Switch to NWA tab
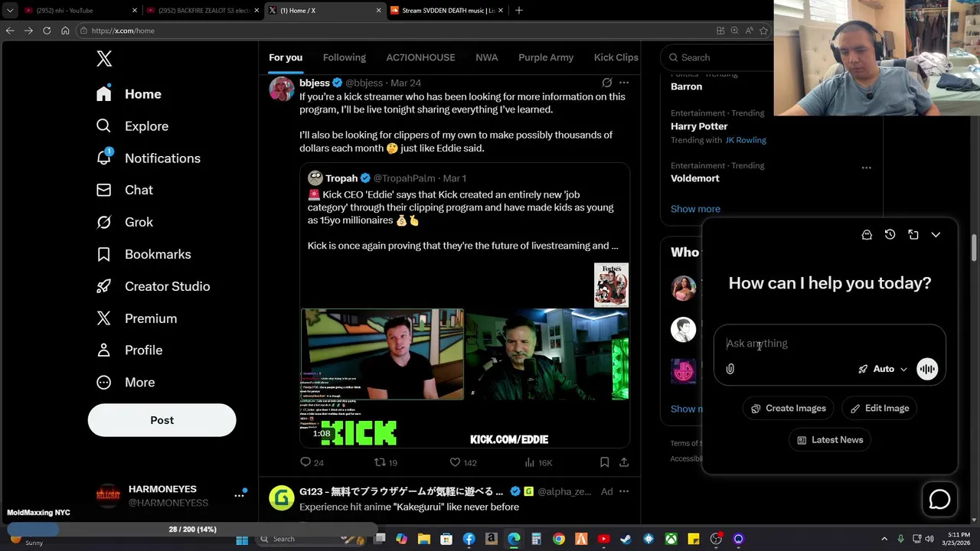Viewport: 980px width, 551px height. pos(486,57)
